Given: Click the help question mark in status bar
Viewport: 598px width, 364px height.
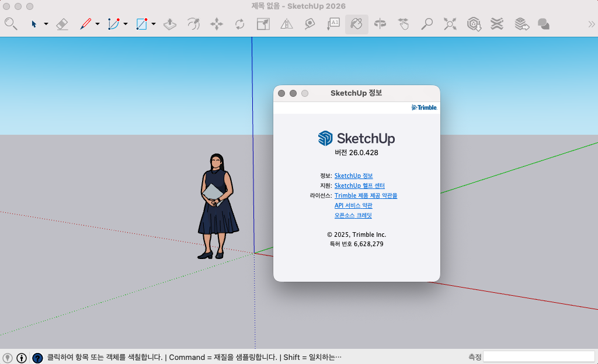Looking at the screenshot, I should [37, 358].
